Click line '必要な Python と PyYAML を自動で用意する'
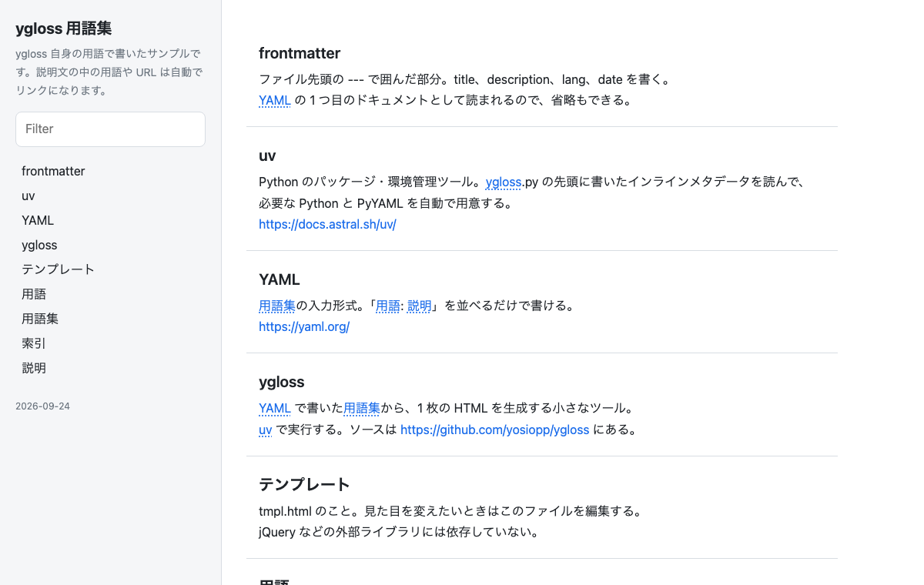Image resolution: width=924 pixels, height=585 pixels. coord(386,204)
